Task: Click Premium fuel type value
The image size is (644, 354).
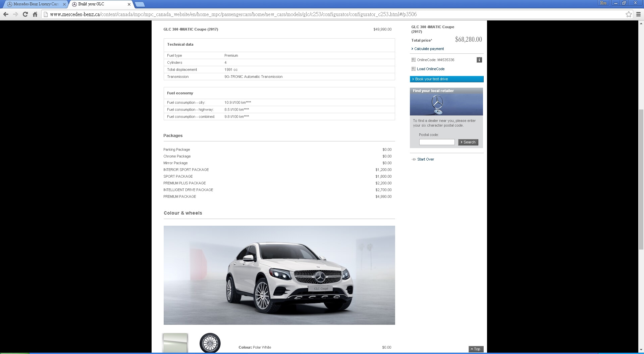Action: point(231,55)
